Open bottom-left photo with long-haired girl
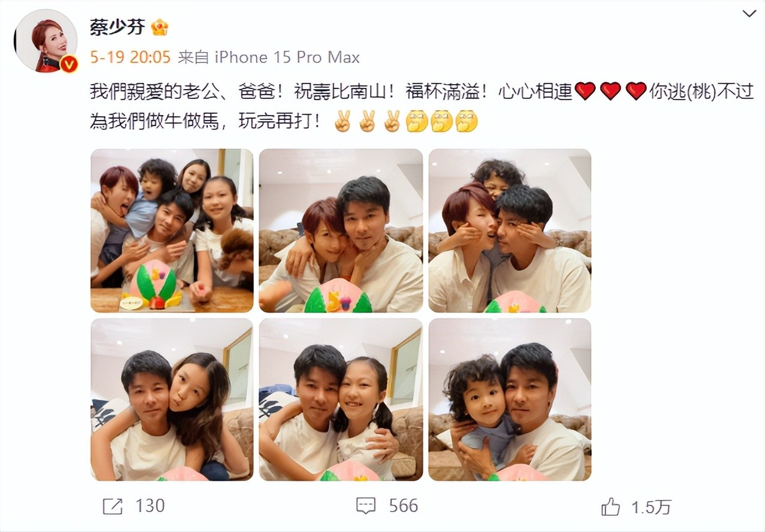This screenshot has height=532, width=765. [172, 400]
